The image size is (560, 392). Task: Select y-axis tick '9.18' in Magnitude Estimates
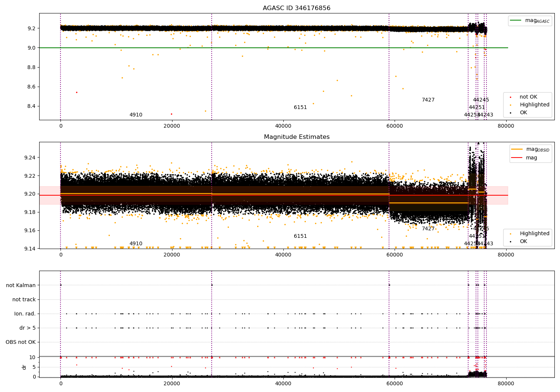(30, 212)
